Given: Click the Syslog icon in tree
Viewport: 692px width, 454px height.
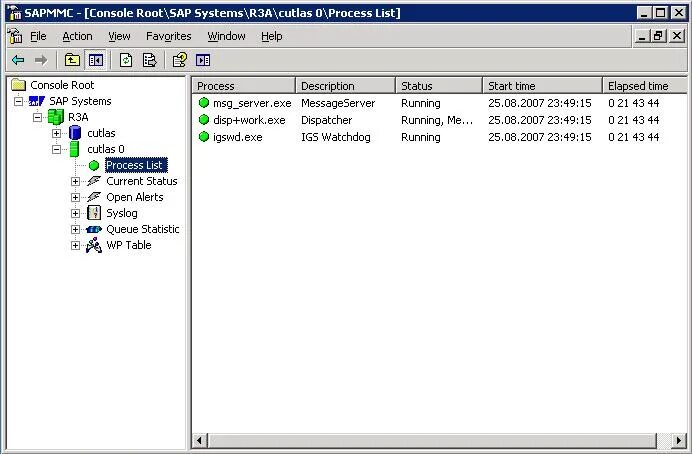Looking at the screenshot, I should click(94, 213).
